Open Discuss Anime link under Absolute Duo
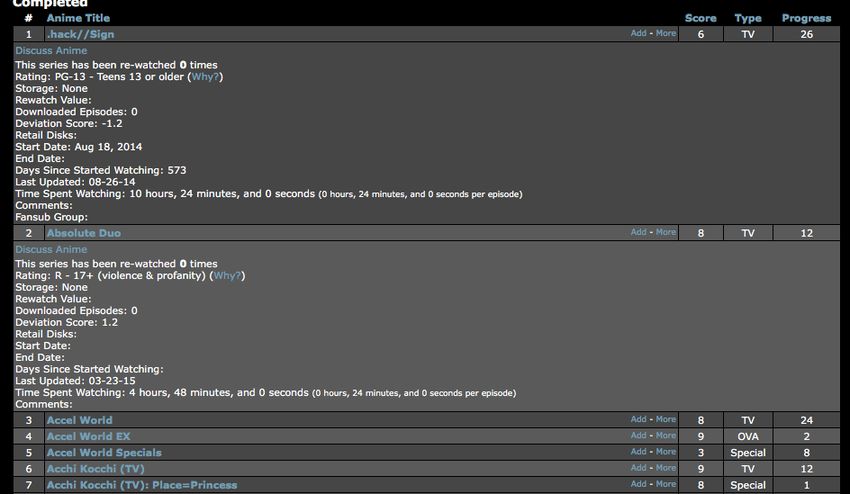Image resolution: width=850 pixels, height=494 pixels. [x=51, y=249]
